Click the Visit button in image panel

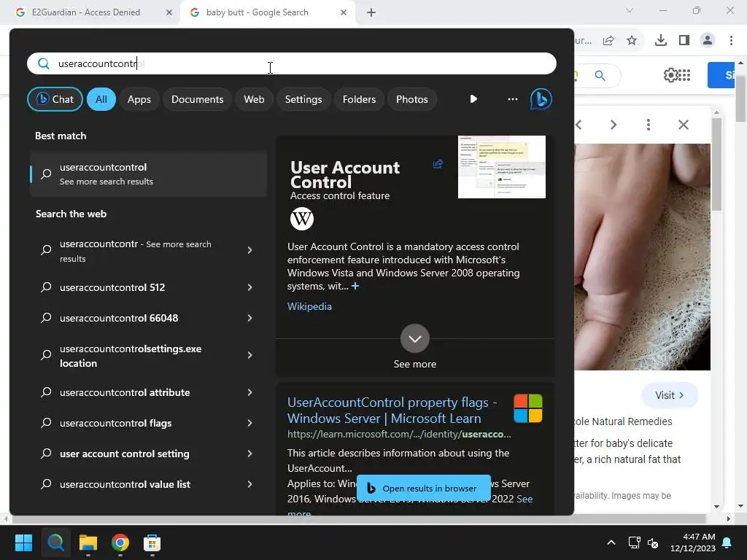670,395
